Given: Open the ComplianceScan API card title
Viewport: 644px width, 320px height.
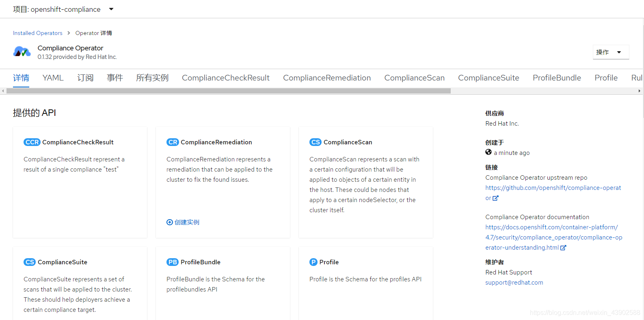Looking at the screenshot, I should point(348,142).
